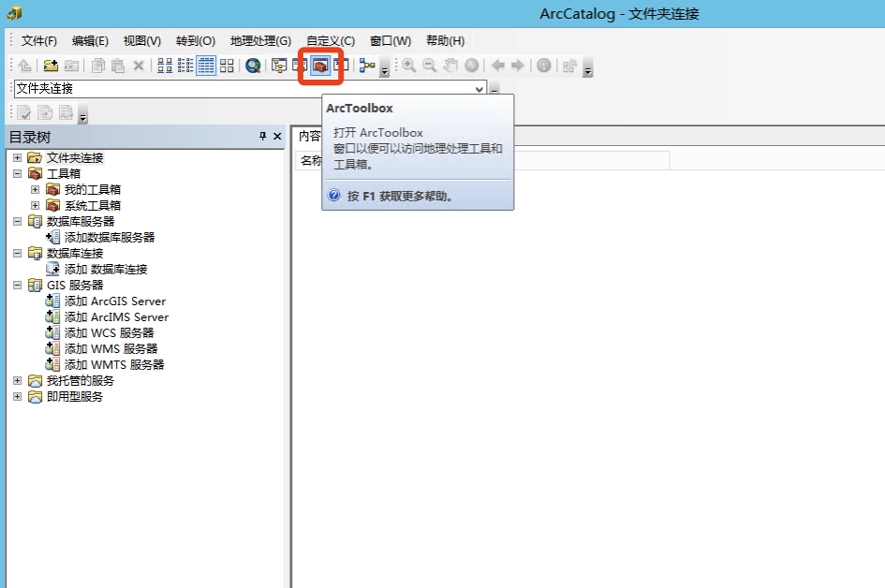
Task: Click the Create Thumbnail icon
Action: (x=570, y=66)
